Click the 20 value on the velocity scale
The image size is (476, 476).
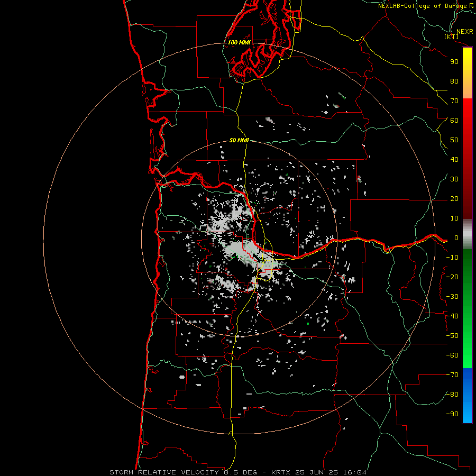pos(454,199)
